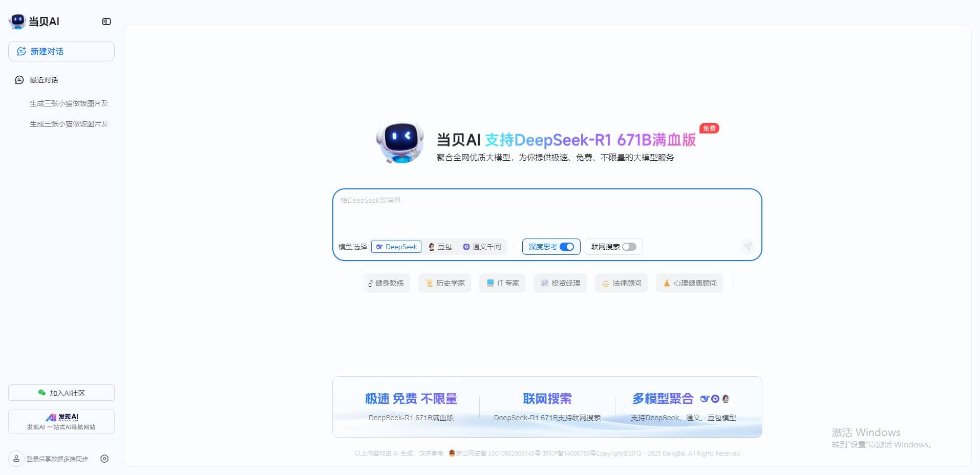Click the 最近对话 chat bubble icon
The height and width of the screenshot is (475, 980).
coord(19,80)
